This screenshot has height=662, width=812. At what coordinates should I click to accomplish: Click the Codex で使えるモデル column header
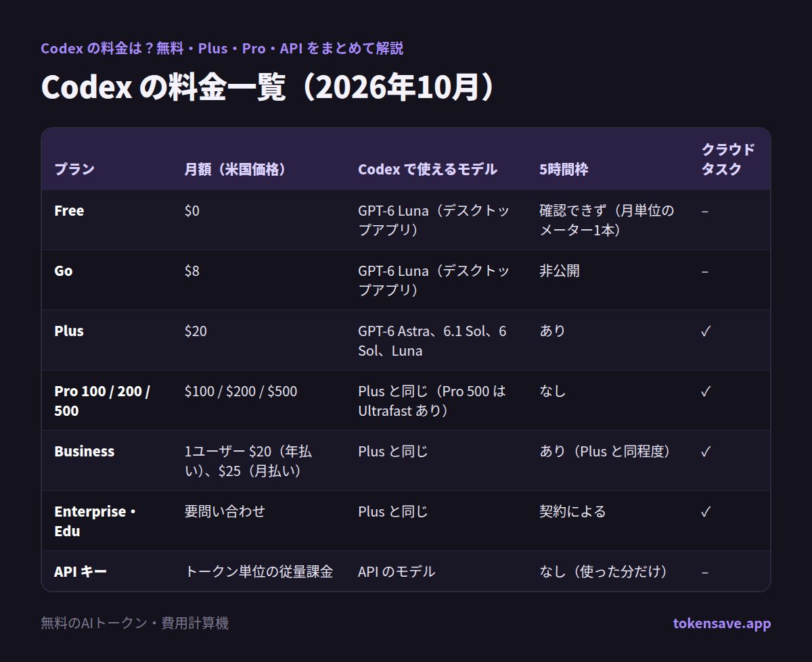[x=428, y=170]
